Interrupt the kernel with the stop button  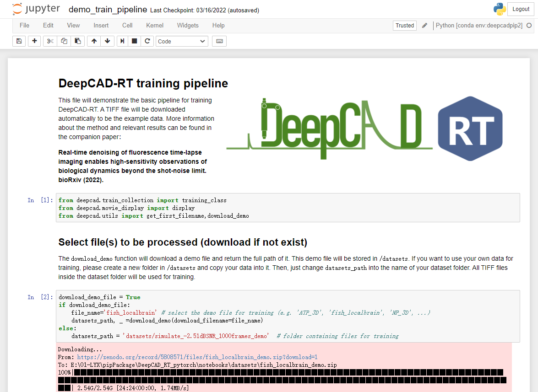(135, 41)
